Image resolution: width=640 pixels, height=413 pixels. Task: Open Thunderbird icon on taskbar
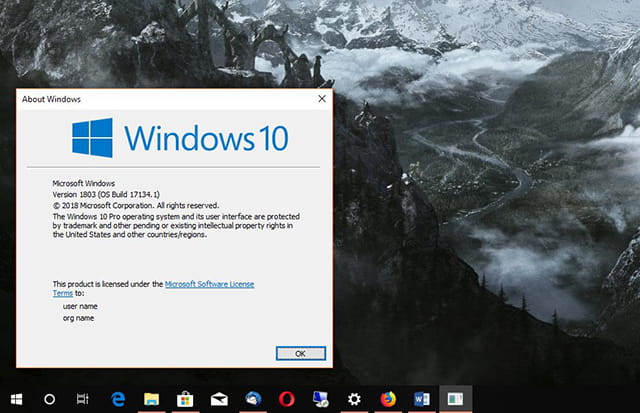pos(253,399)
